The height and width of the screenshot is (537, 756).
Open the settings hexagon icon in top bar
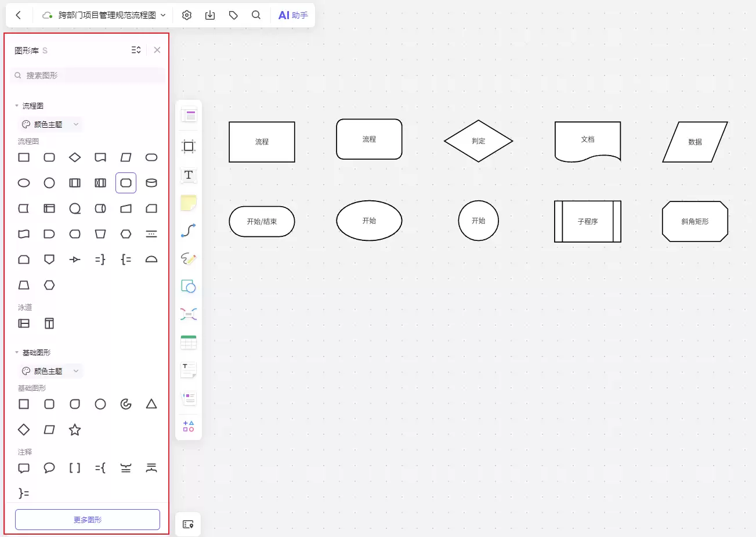tap(187, 15)
